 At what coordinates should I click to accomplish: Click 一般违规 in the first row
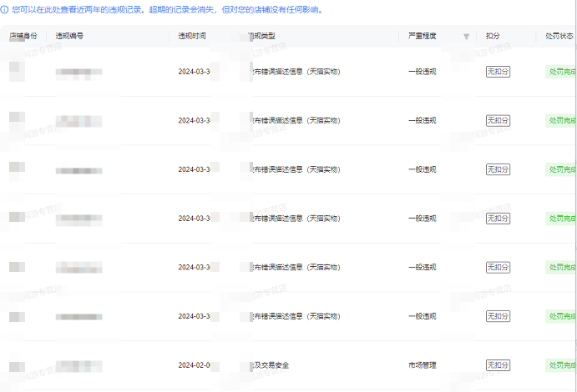pos(422,72)
